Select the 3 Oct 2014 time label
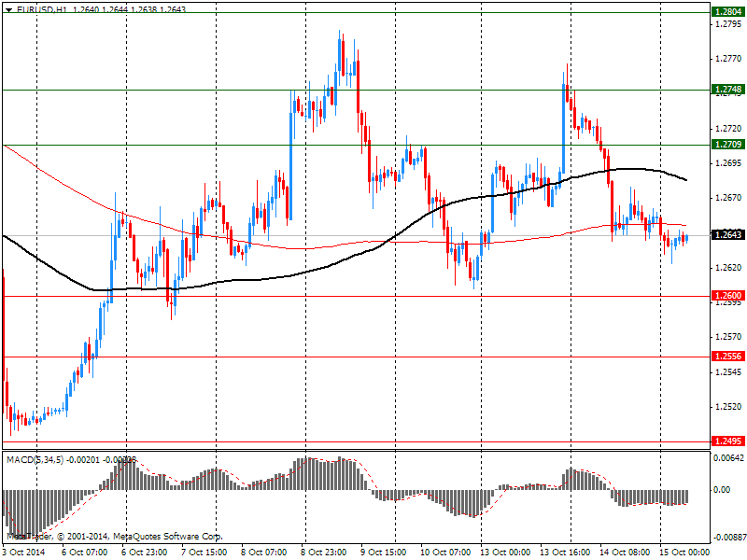This screenshot has width=747, height=560. pyautogui.click(x=22, y=553)
